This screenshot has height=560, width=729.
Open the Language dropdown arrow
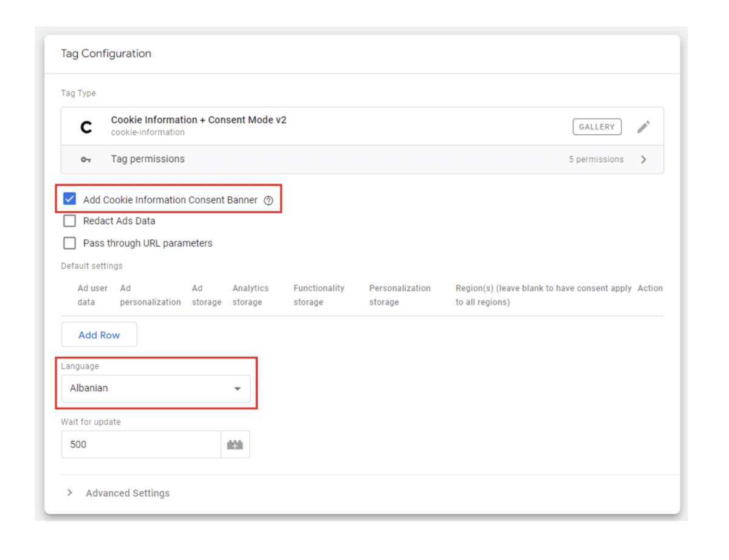tap(237, 388)
